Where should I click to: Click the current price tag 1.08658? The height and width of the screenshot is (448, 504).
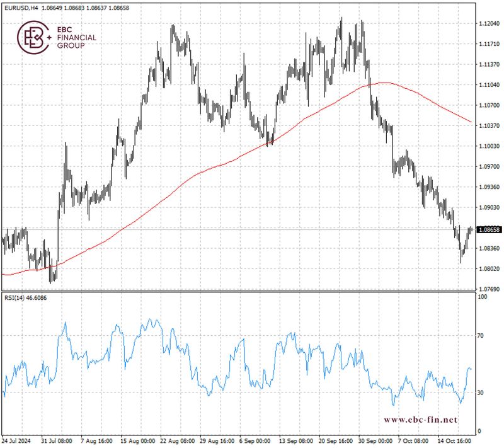pyautogui.click(x=488, y=230)
